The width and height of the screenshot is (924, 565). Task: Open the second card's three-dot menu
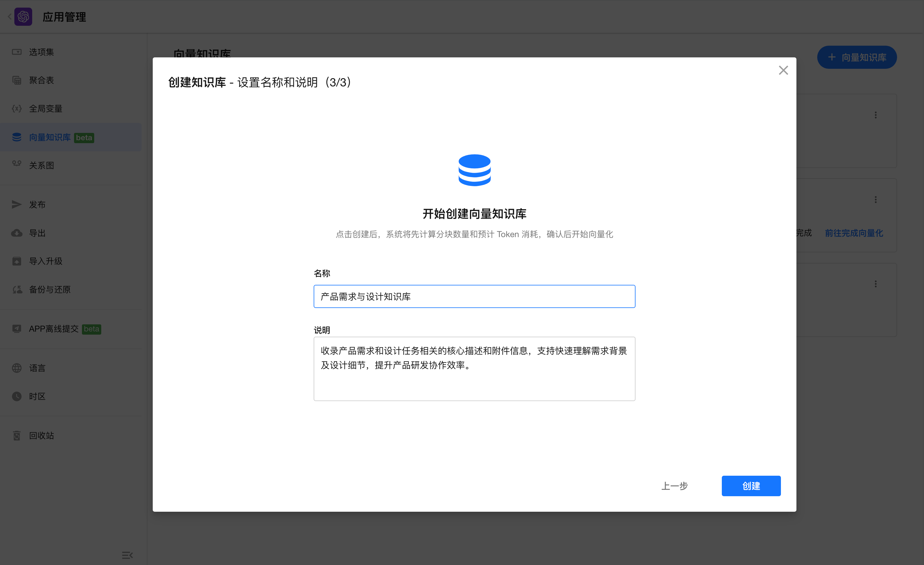(x=876, y=200)
